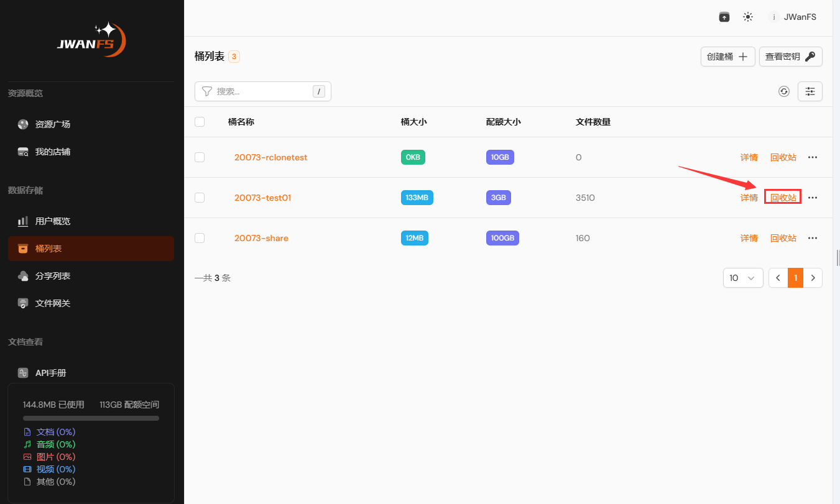
Task: Click the store icon for 我的店铺
Action: (23, 152)
